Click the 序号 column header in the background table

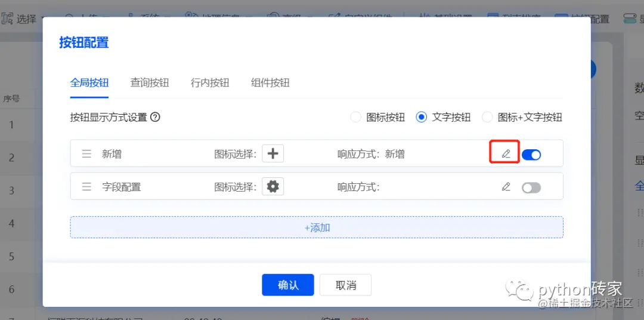coord(11,99)
